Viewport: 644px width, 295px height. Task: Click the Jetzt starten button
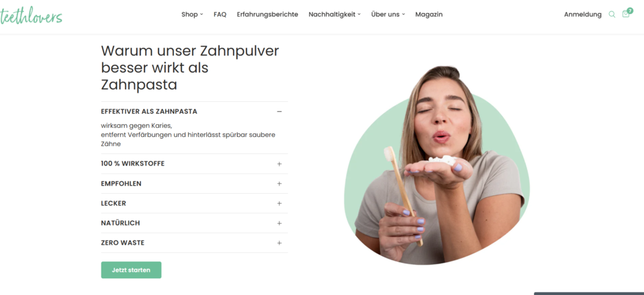click(x=131, y=270)
